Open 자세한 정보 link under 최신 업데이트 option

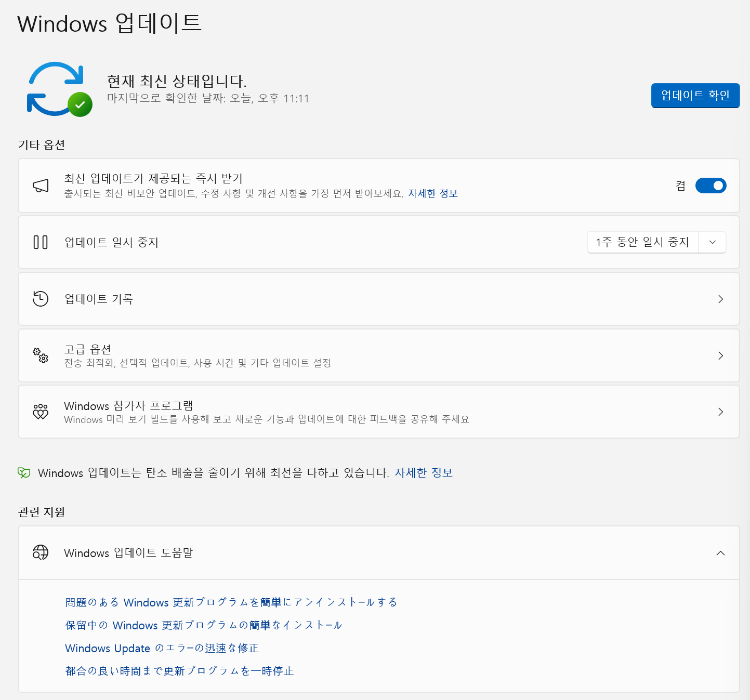click(x=432, y=193)
